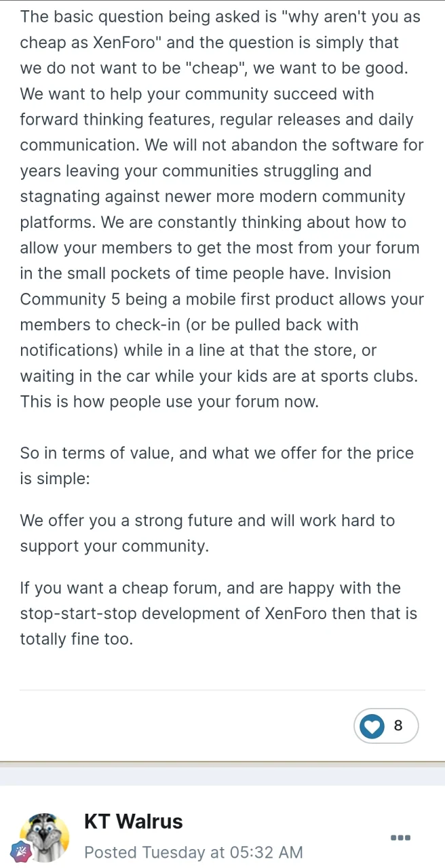Click the 'So in terms of value' line
The width and height of the screenshot is (445, 868).
217,453
